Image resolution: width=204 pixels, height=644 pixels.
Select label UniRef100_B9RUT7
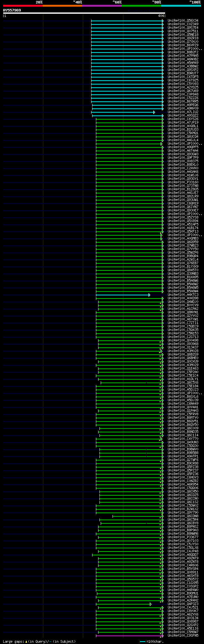[x=183, y=73]
